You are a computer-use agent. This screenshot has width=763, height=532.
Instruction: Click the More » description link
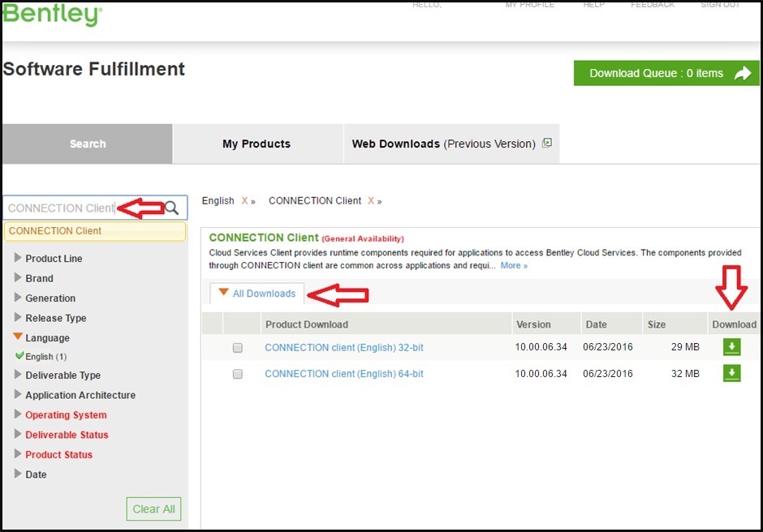(514, 265)
